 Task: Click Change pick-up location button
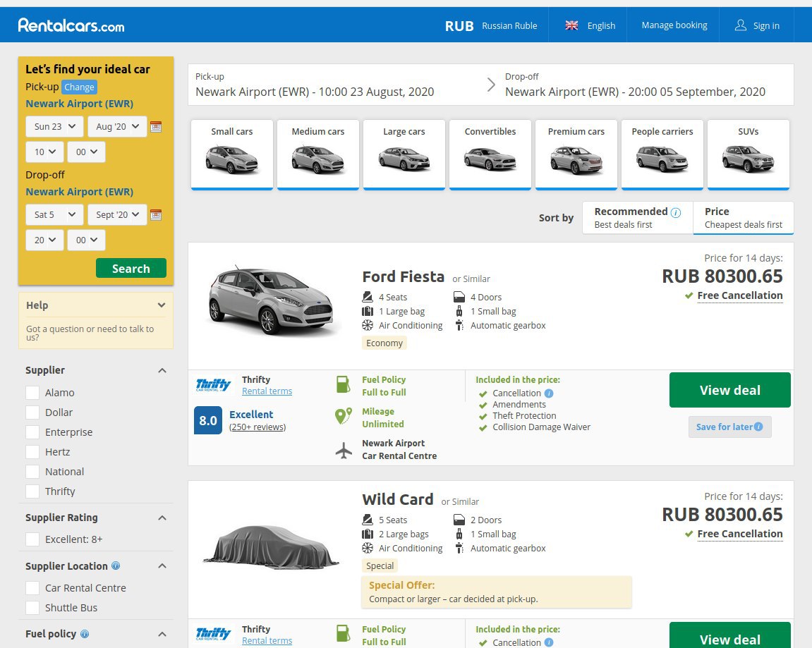coord(79,87)
